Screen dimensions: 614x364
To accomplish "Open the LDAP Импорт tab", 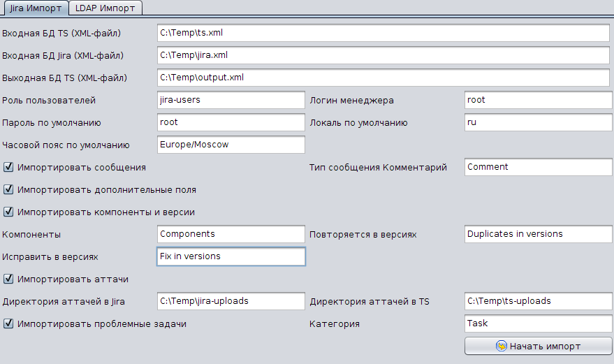I will 105,8.
